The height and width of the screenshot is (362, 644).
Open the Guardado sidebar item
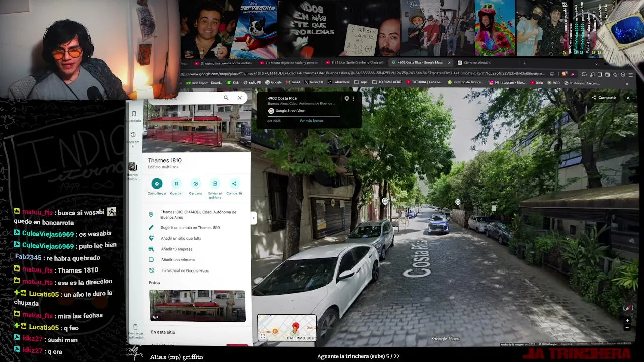[134, 116]
